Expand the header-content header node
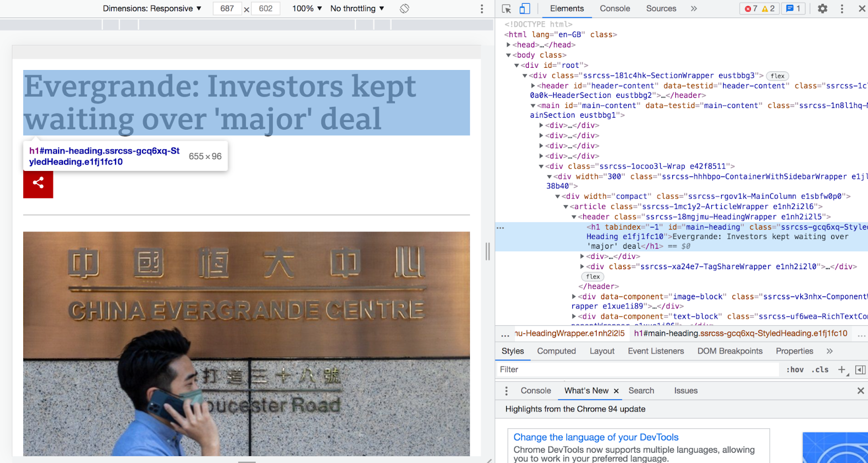The width and height of the screenshot is (868, 463). 533,86
